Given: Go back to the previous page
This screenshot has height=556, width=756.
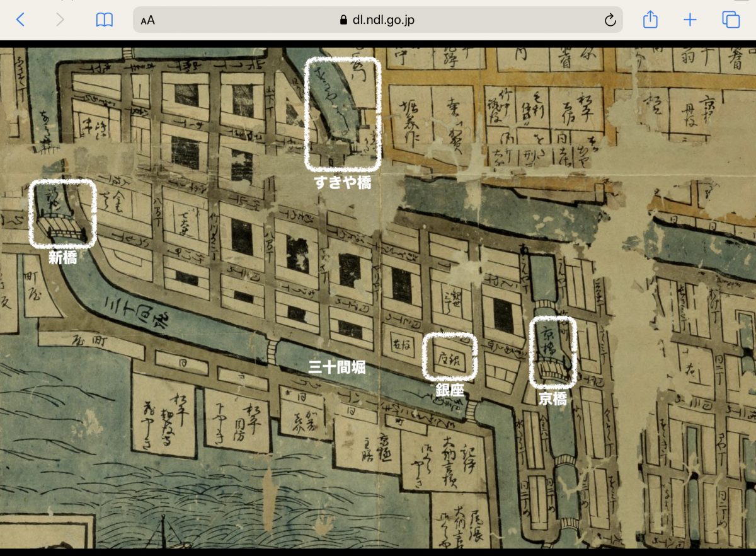Looking at the screenshot, I should [20, 20].
